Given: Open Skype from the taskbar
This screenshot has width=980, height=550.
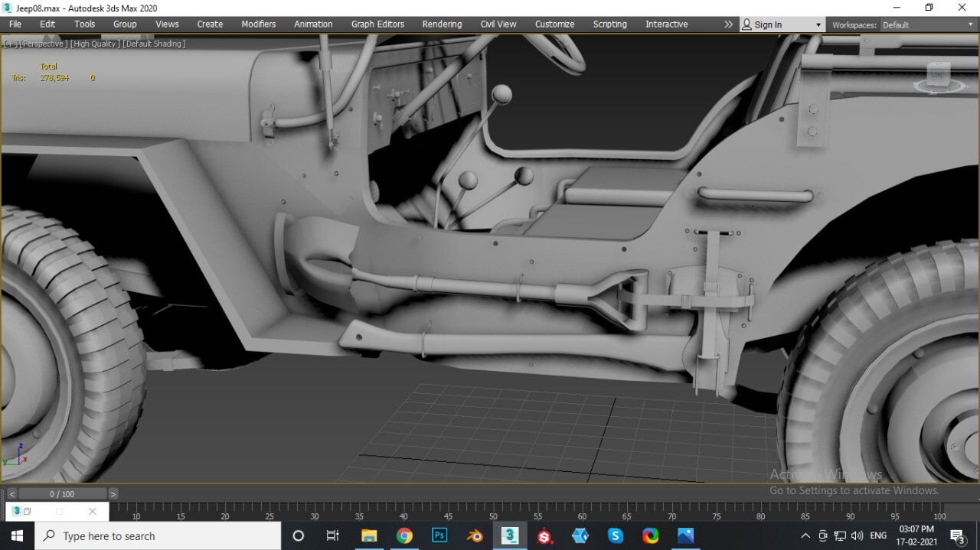Looking at the screenshot, I should [616, 536].
